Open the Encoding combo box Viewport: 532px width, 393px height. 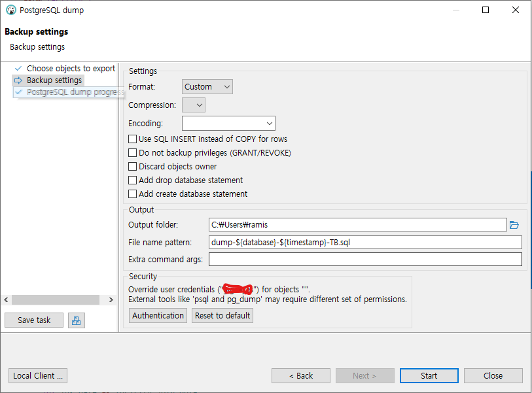(x=228, y=123)
